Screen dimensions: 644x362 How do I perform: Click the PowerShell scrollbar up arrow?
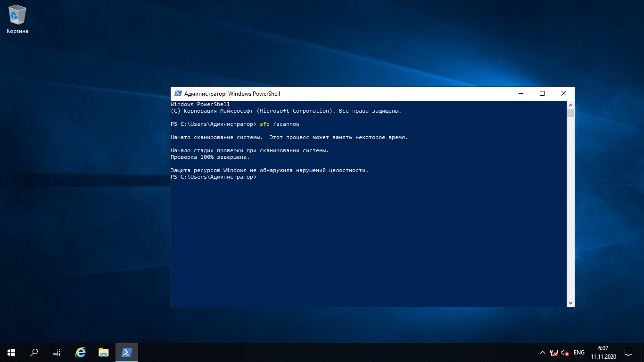570,105
